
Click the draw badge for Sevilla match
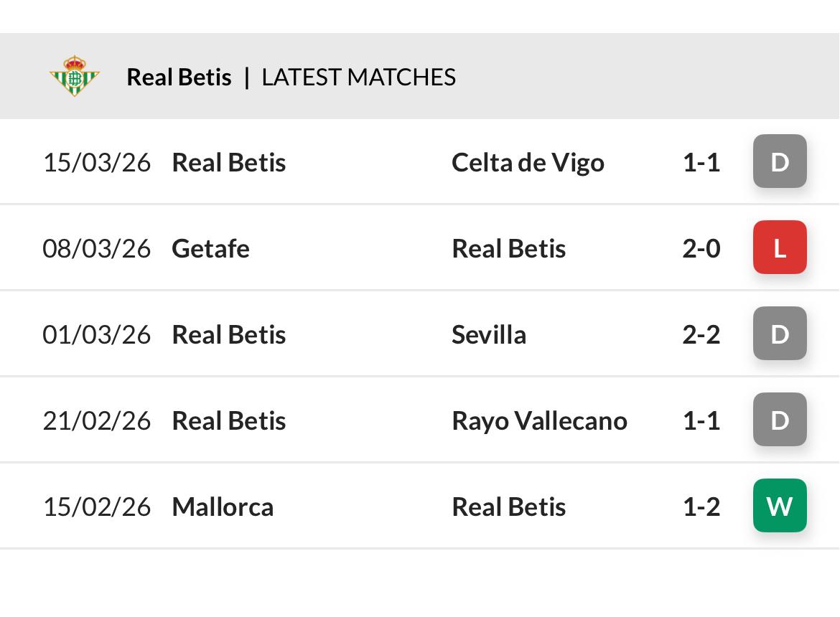click(780, 334)
